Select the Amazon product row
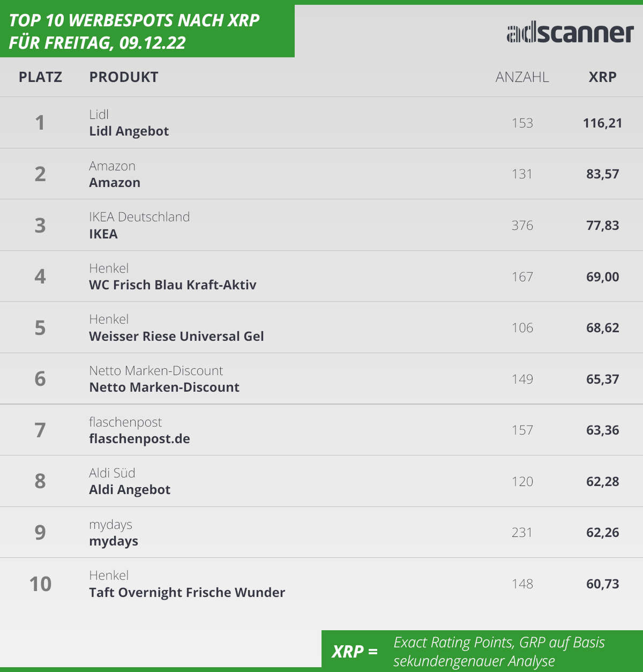 point(322,174)
